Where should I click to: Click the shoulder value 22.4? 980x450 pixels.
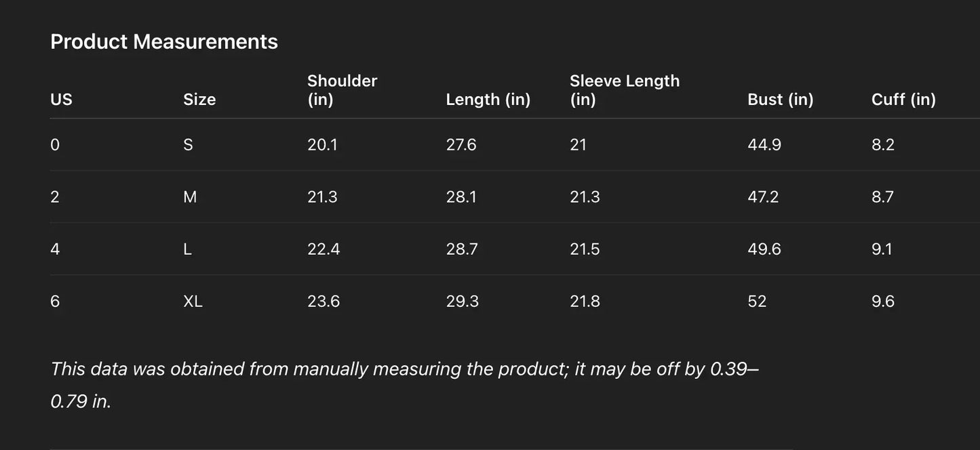(x=324, y=249)
